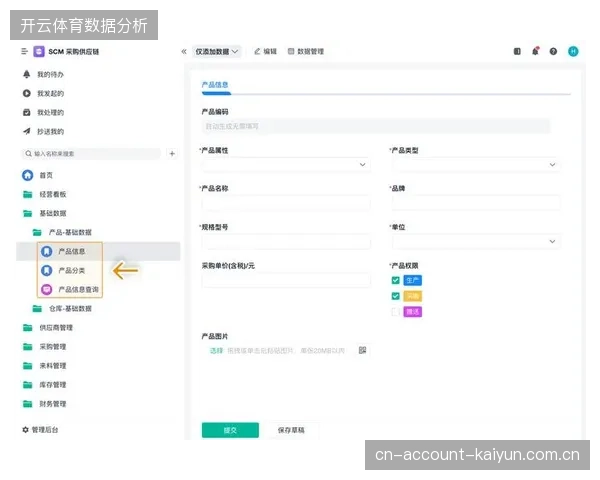Open 库存管理 in the sidebar

click(x=53, y=385)
